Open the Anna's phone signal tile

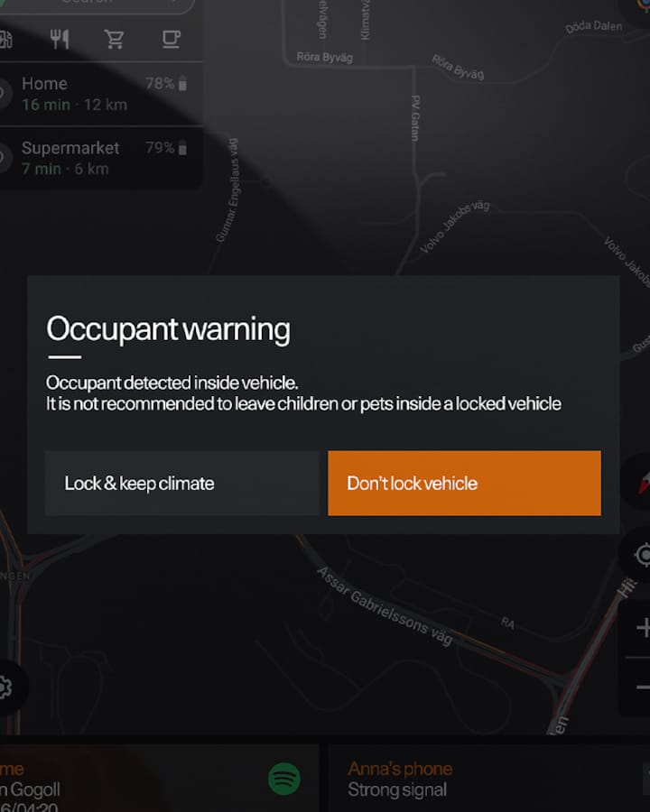pos(488,779)
